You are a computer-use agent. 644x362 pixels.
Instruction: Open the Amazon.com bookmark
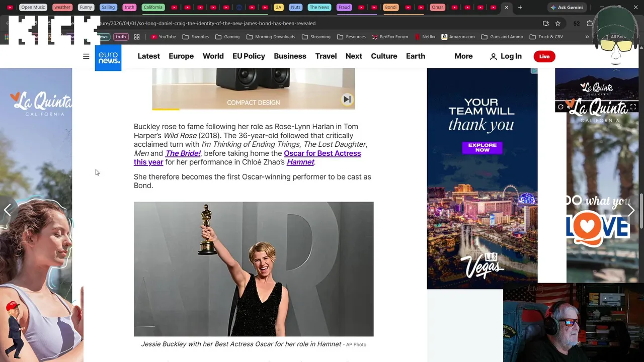(458, 37)
